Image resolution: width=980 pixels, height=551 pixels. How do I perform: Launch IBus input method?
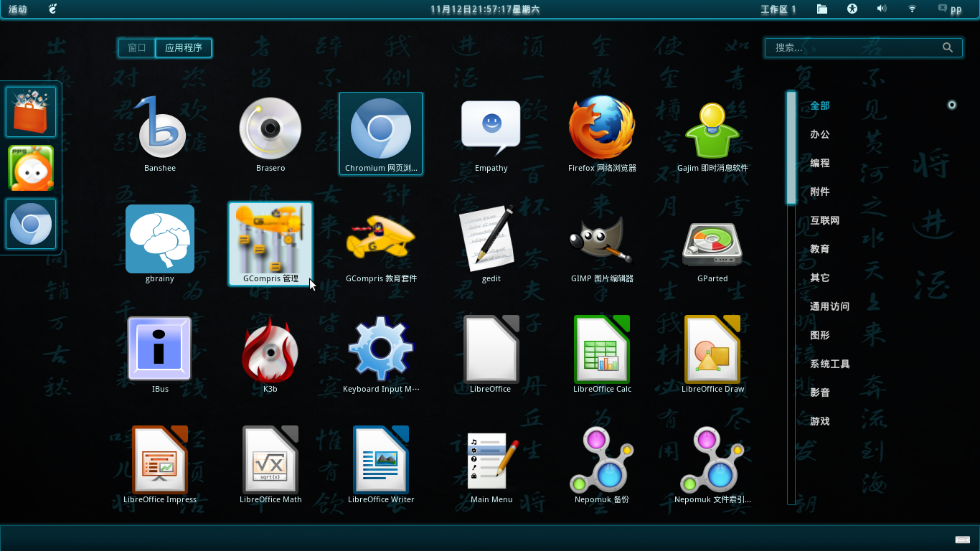coord(160,354)
